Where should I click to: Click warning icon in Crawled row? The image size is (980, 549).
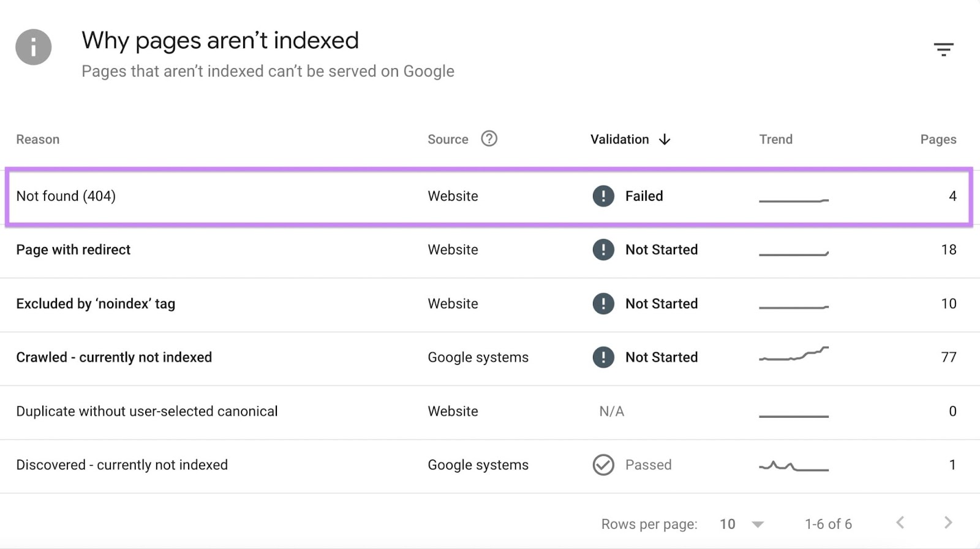click(x=603, y=357)
